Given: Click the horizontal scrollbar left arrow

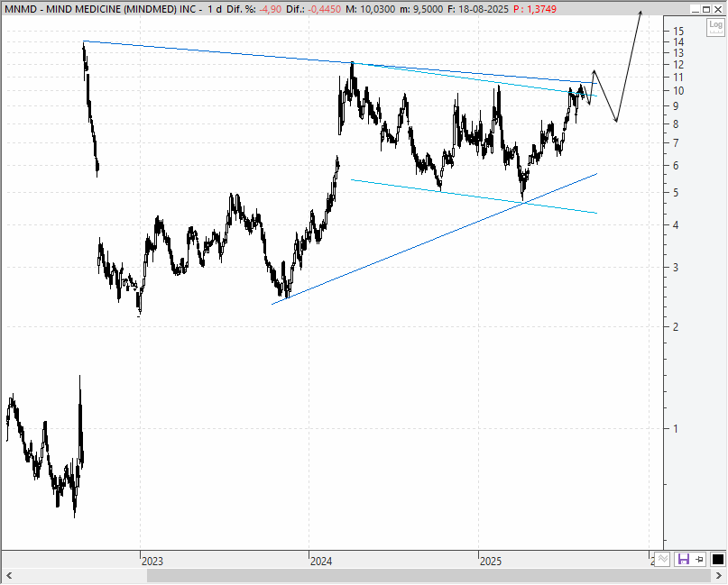Looking at the screenshot, I should (x=8, y=576).
